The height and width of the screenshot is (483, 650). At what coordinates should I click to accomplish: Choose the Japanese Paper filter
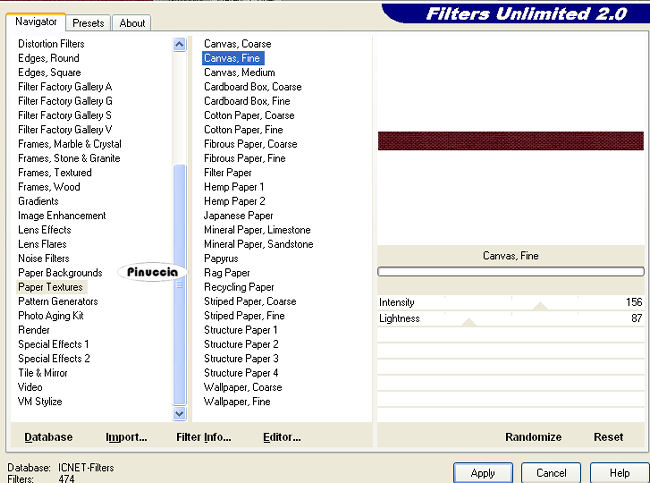pos(238,216)
